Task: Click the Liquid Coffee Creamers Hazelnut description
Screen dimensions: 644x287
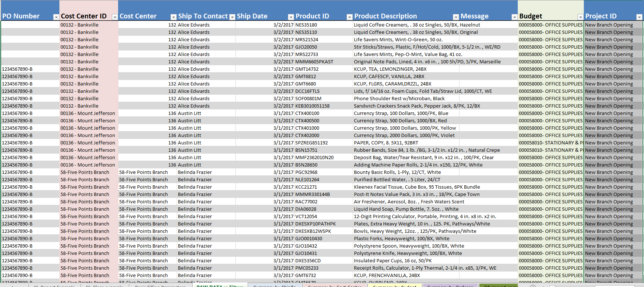Action: pyautogui.click(x=417, y=25)
